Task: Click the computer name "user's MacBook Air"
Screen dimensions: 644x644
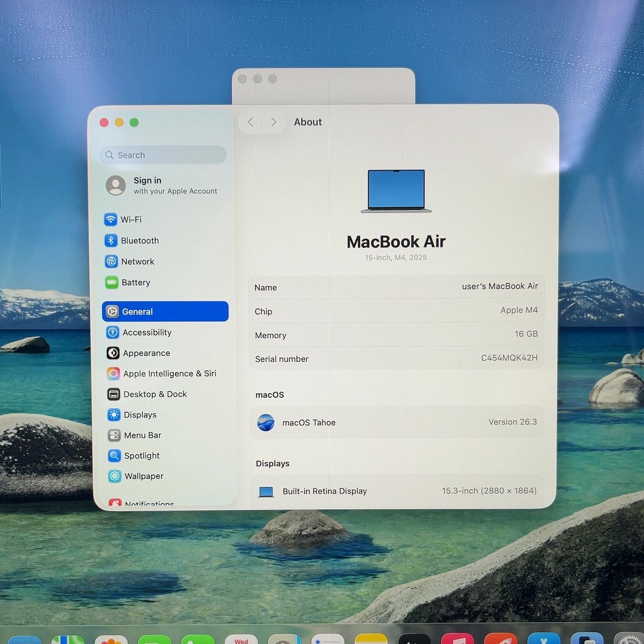Action: [x=500, y=287]
